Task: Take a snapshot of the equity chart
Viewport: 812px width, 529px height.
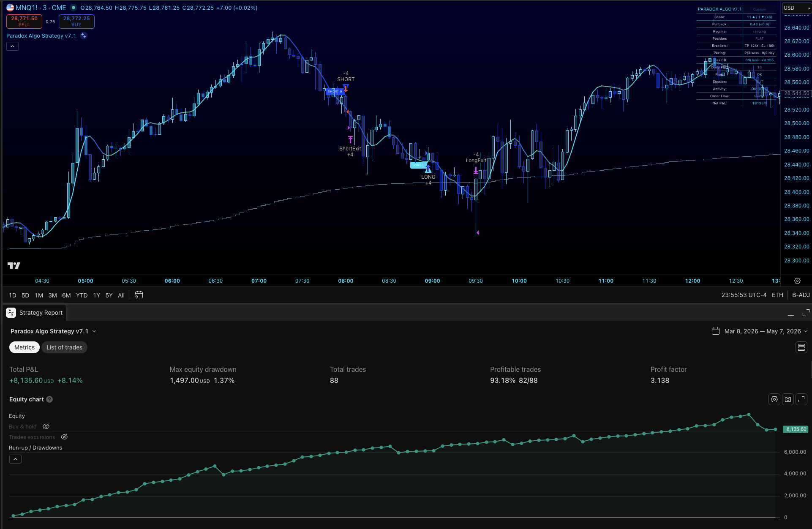Action: [788, 399]
